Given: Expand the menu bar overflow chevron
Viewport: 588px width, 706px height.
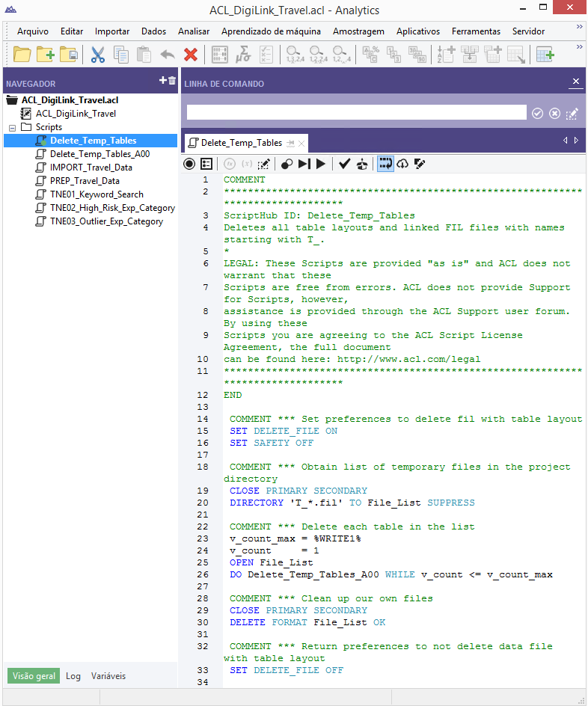Looking at the screenshot, I should coord(579,26).
